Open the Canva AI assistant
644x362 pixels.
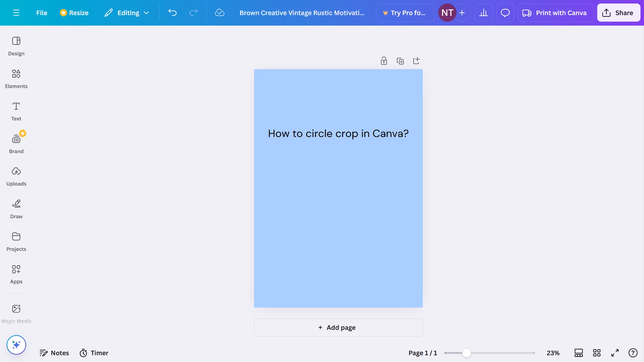(16, 345)
